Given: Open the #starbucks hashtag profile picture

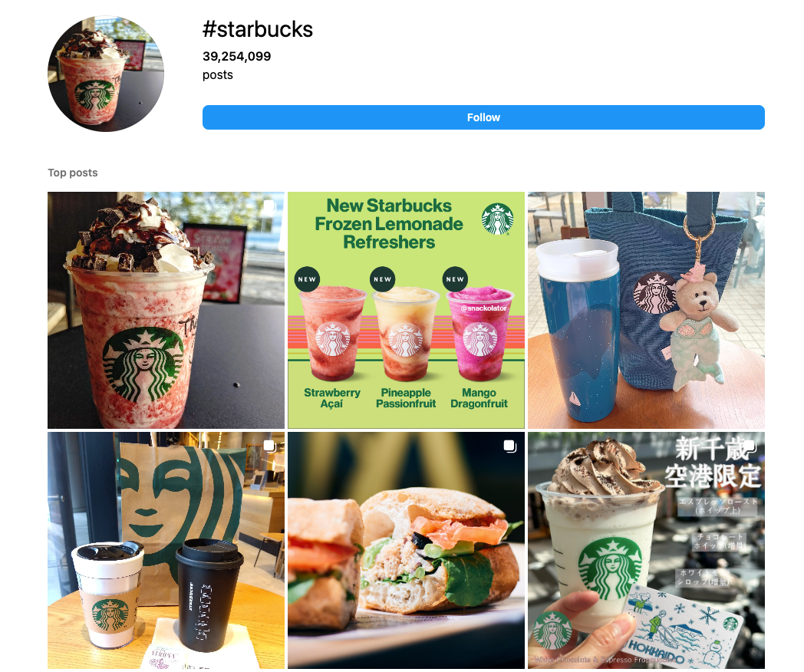Looking at the screenshot, I should point(106,74).
